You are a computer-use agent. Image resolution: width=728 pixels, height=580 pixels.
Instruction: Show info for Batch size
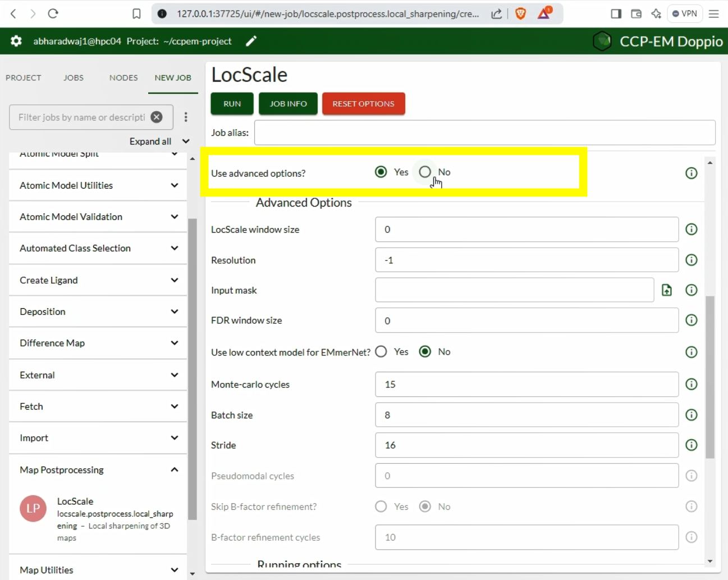click(692, 415)
